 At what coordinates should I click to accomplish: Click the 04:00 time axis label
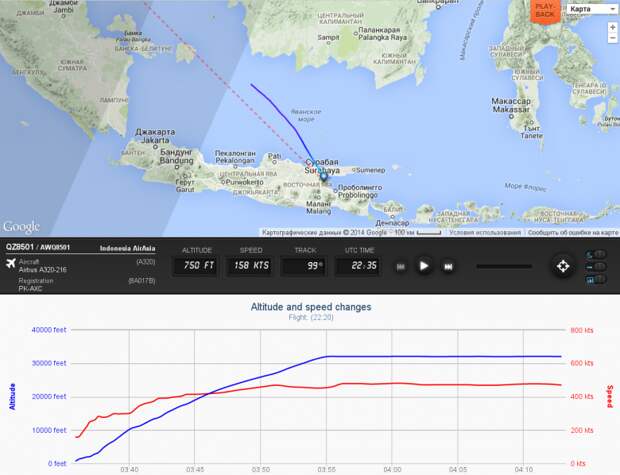pyautogui.click(x=392, y=469)
